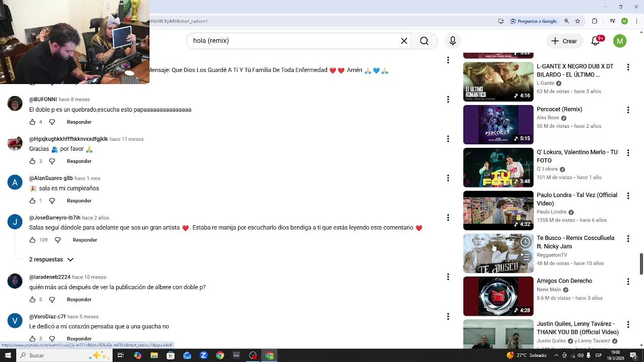Click the page vertical scrollbar thumb
Viewport: 644px width, 362px height.
pos(641,264)
